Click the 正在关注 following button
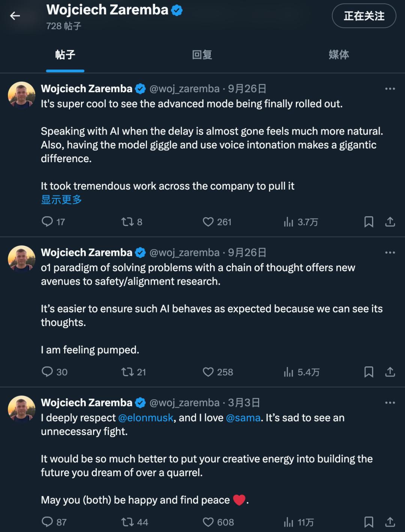The width and height of the screenshot is (405, 532). [364, 16]
